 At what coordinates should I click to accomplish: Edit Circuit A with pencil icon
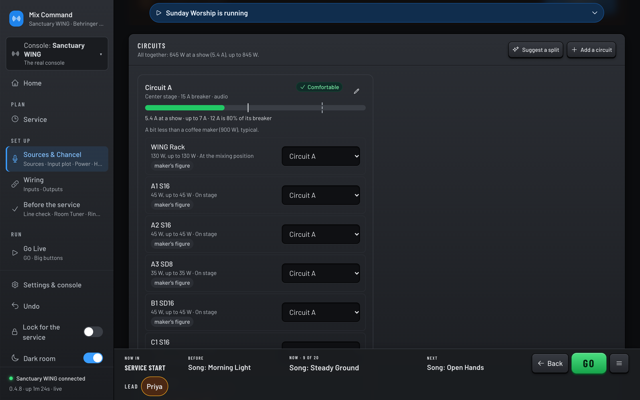click(356, 91)
